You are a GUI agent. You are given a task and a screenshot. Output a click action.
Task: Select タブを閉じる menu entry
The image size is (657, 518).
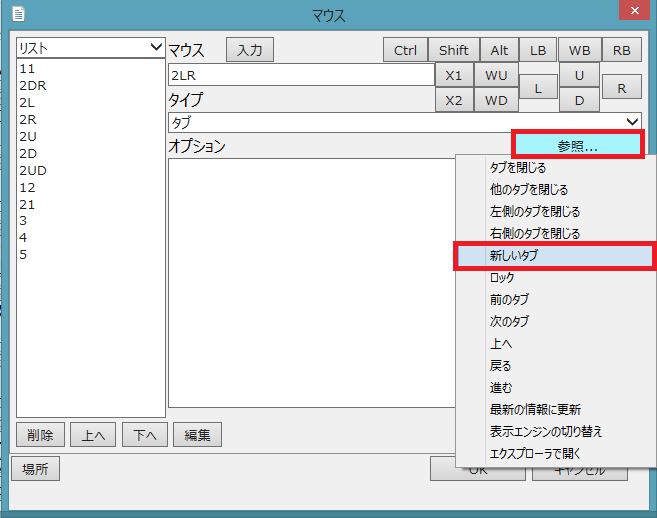pyautogui.click(x=517, y=168)
